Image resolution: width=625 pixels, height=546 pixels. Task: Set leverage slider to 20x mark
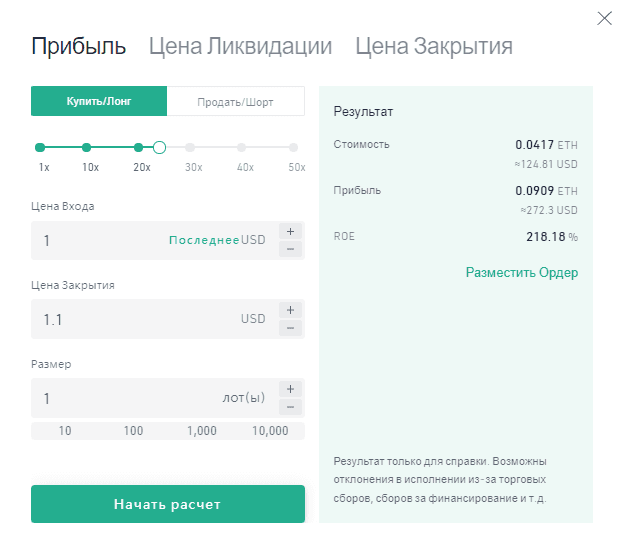coord(138,147)
